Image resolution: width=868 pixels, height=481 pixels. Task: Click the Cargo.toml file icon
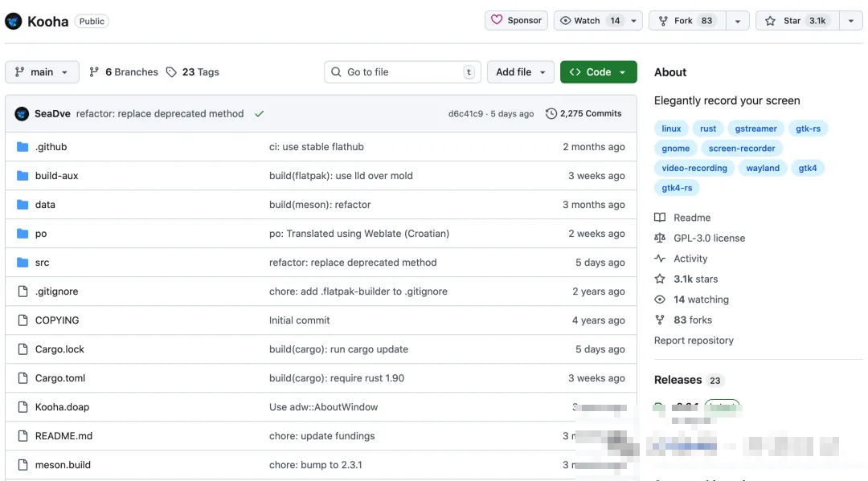[23, 378]
